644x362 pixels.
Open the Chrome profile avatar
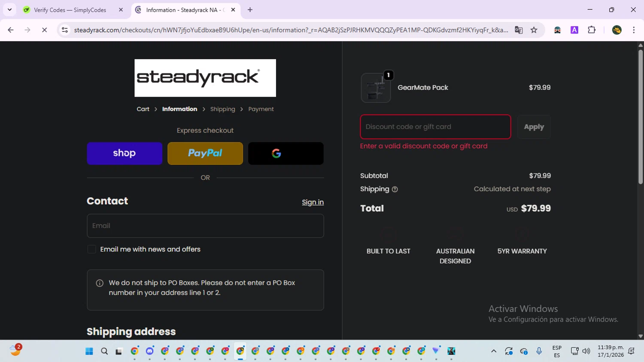point(617,30)
